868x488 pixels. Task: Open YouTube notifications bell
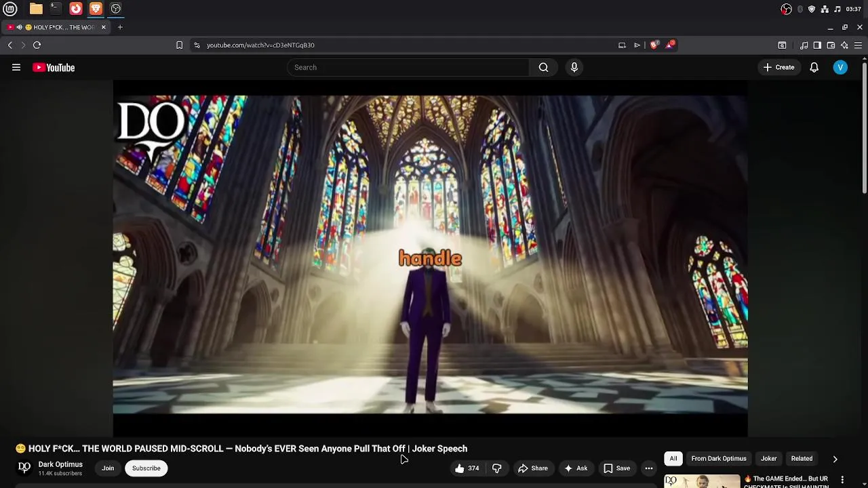pos(814,67)
